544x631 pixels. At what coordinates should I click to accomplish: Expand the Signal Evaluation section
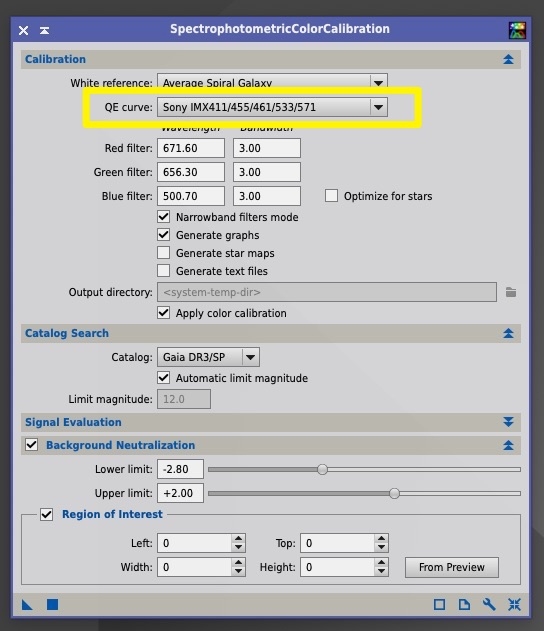[x=508, y=422]
